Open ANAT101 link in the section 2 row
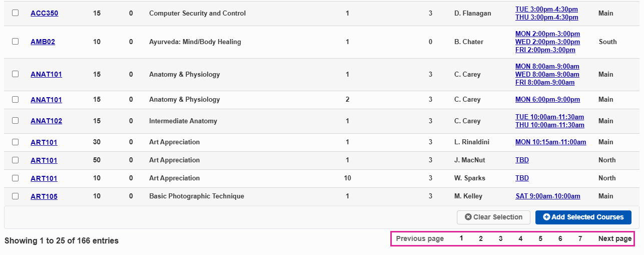The width and height of the screenshot is (644, 255). pyautogui.click(x=46, y=100)
